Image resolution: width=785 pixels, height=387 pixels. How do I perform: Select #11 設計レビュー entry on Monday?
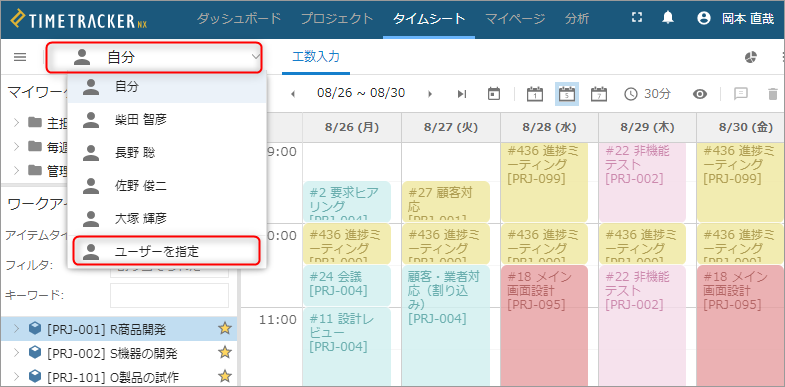coord(347,346)
